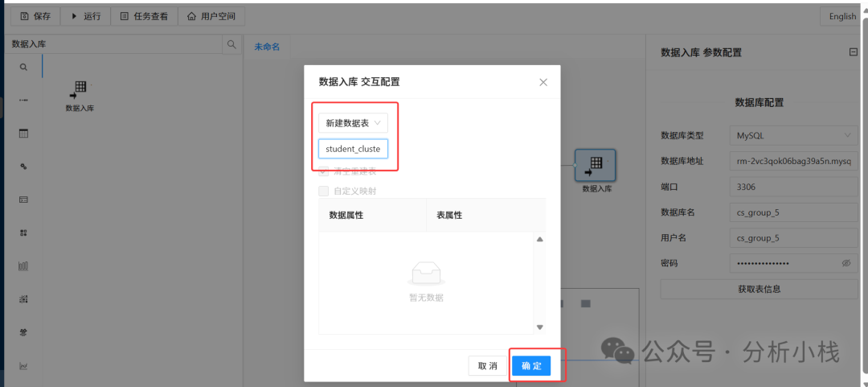
Task: Click the 数据库名 field showing cs_group_5
Action: coord(794,212)
